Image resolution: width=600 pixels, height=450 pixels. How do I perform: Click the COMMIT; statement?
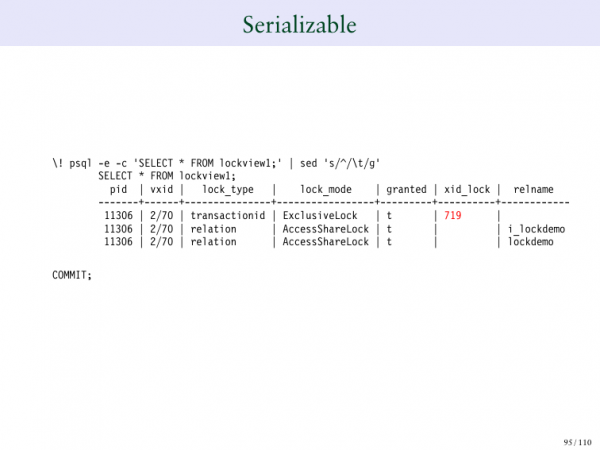point(71,274)
